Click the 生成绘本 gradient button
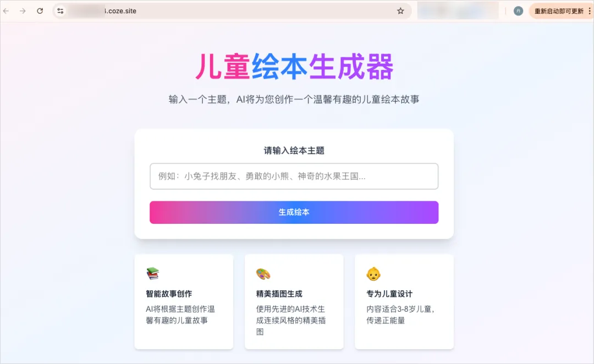Viewport: 594px width, 364px height. pyautogui.click(x=294, y=212)
